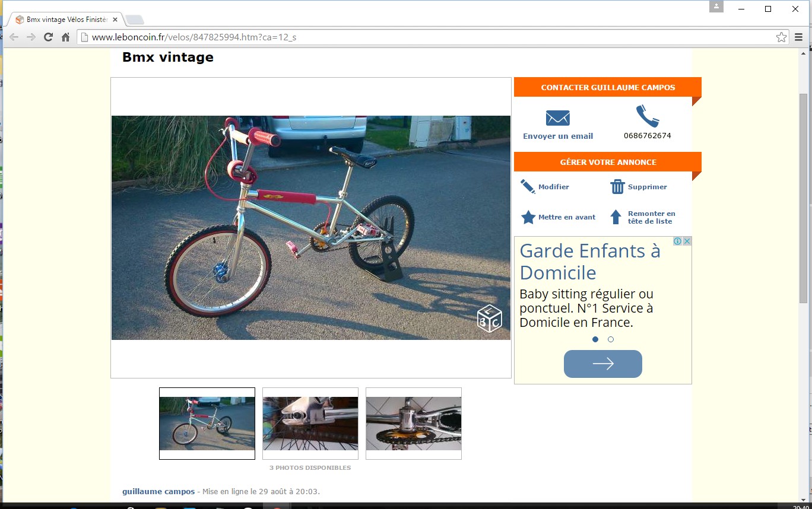Reload the page with the refresh icon
Screen dimensions: 812x509
49,37
